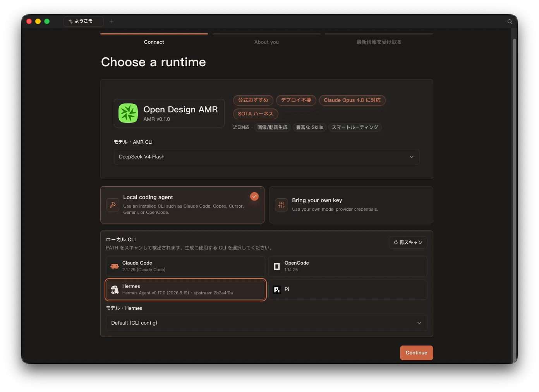Open the Default (CLI config) Hermes model dropdown
The image size is (539, 392).
tap(266, 323)
